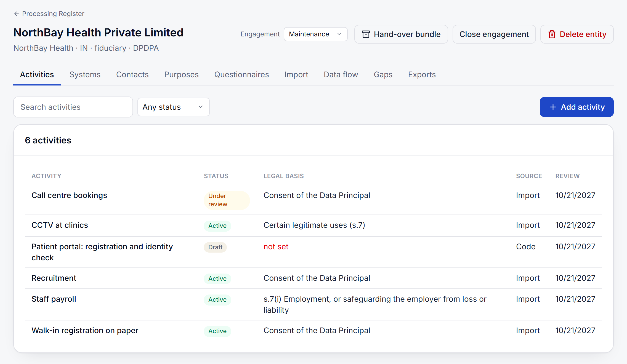
Task: Open the Call centre bookings activity
Action: coord(69,195)
